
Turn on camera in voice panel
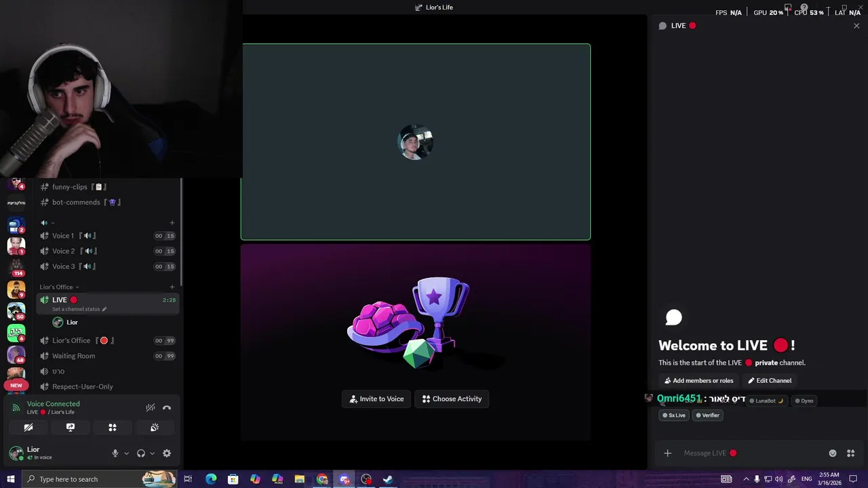(x=28, y=428)
